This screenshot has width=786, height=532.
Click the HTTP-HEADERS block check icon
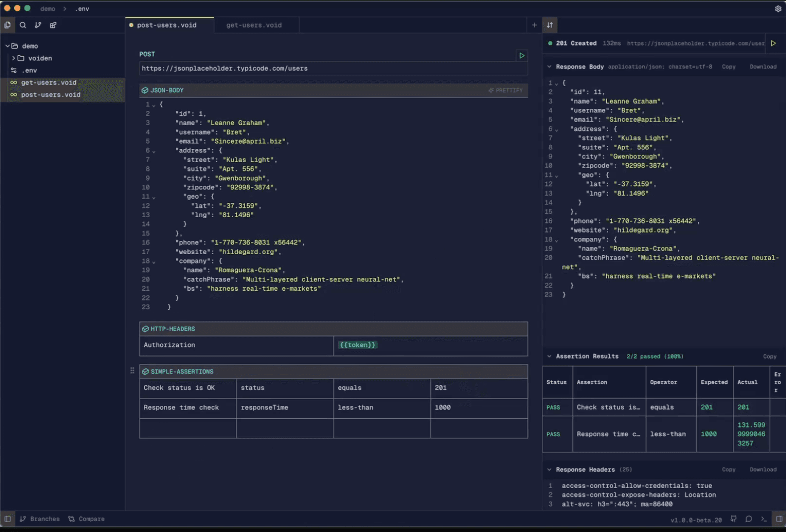pyautogui.click(x=145, y=329)
